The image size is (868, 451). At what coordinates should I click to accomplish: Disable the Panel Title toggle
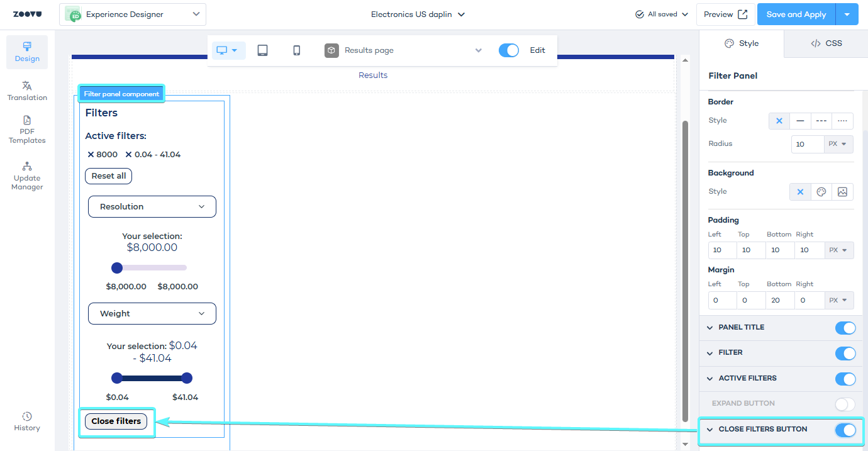pyautogui.click(x=845, y=328)
